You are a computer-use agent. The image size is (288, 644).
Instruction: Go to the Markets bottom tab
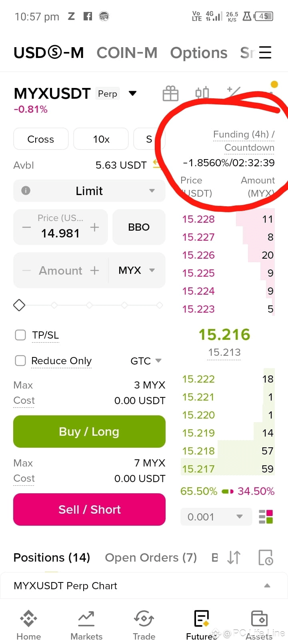coord(86,625)
